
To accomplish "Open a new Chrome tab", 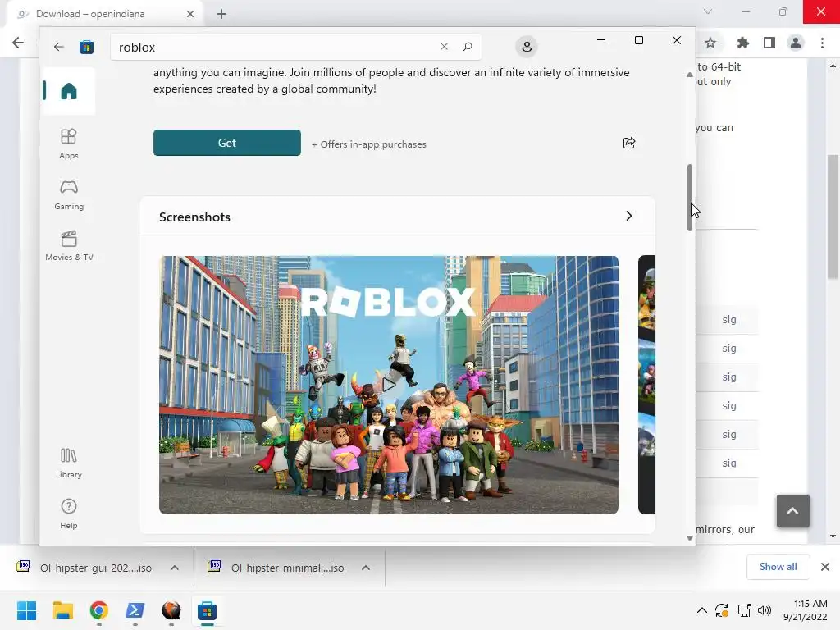I will (221, 14).
